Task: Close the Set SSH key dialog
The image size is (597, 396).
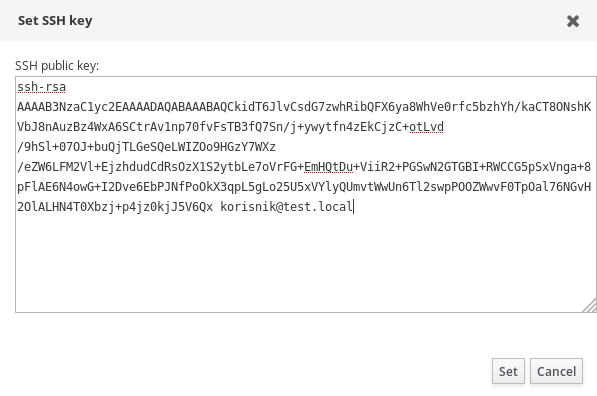Action: [x=573, y=21]
